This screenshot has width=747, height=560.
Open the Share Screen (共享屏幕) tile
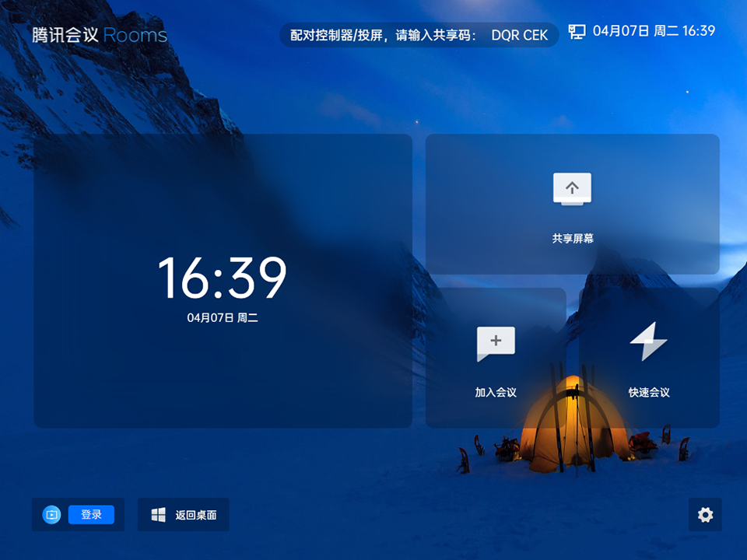(x=572, y=204)
